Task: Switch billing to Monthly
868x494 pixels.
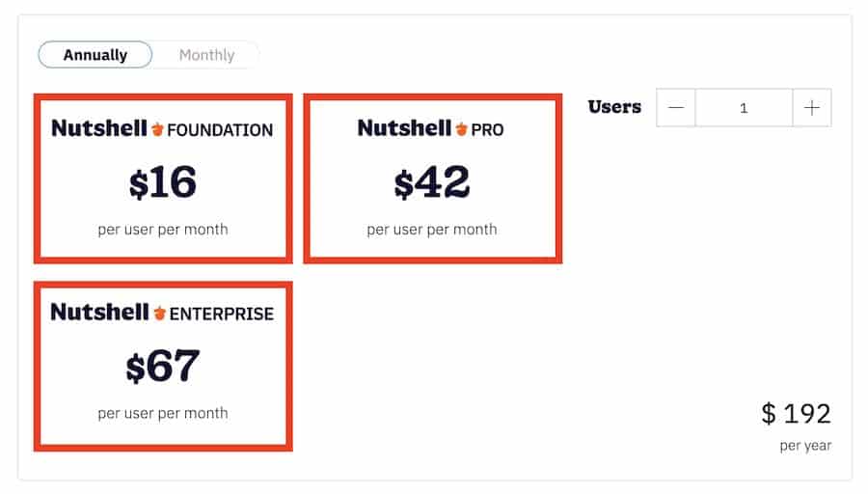Action: [x=206, y=55]
